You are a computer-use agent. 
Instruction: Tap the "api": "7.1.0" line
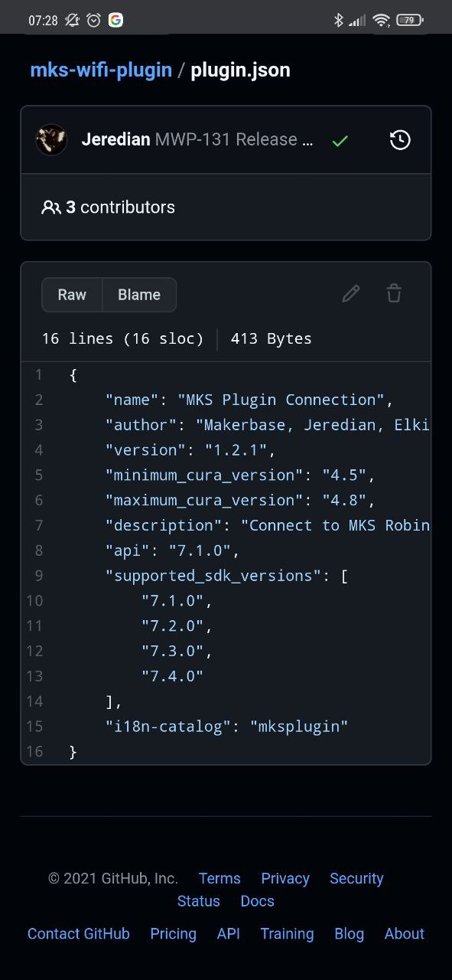coord(172,550)
